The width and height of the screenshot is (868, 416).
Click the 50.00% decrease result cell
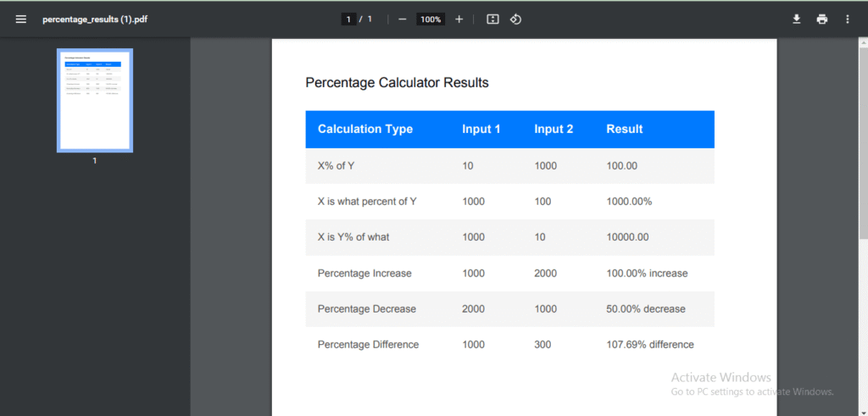645,309
